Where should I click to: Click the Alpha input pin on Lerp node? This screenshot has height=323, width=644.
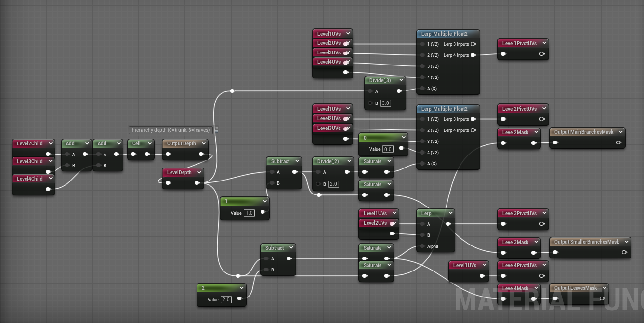coord(422,246)
